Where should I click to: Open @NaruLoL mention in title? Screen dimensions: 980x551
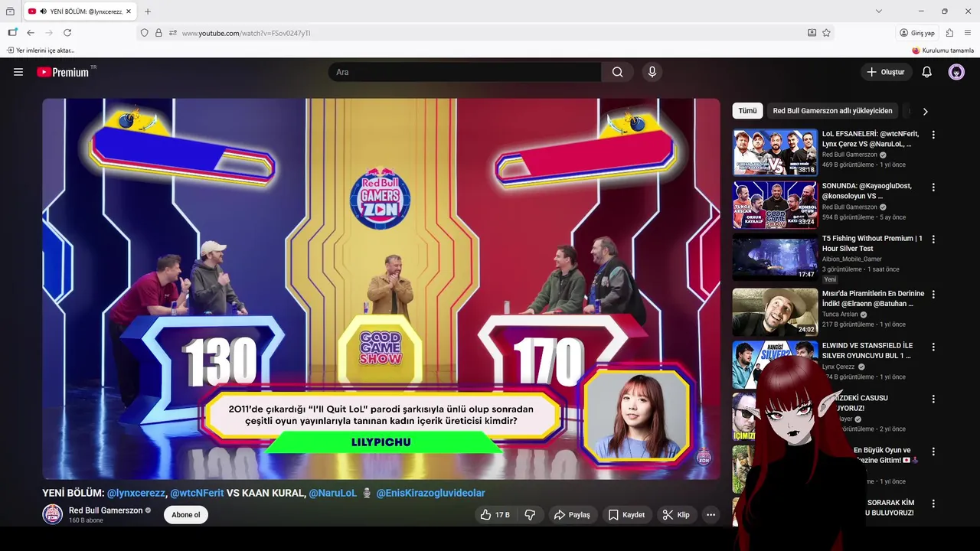tap(333, 493)
